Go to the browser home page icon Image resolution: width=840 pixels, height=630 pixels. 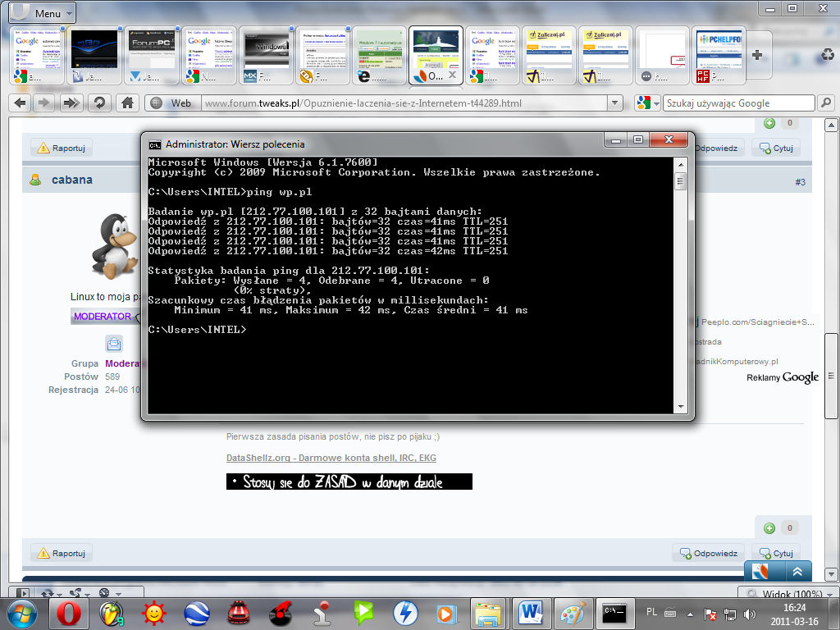(126, 103)
